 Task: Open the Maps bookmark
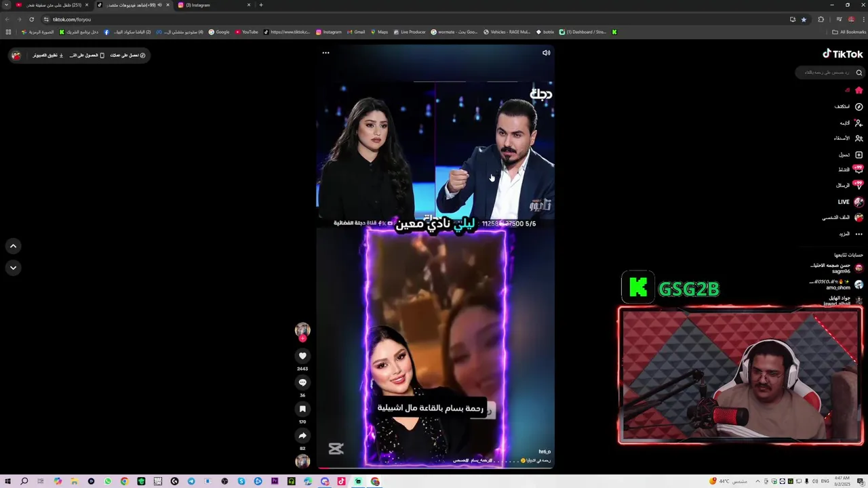point(379,32)
